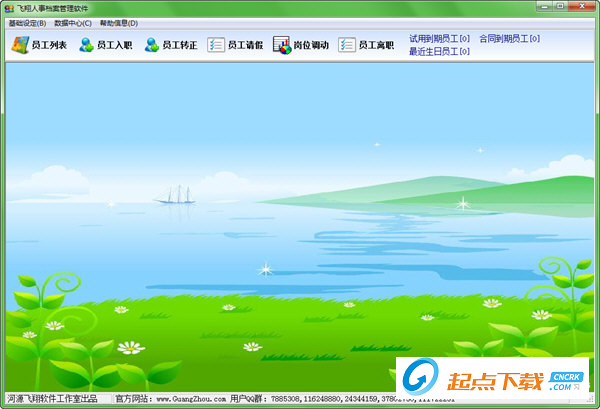
Task: Click the 试用到期员工[0] link
Action: tap(439, 39)
